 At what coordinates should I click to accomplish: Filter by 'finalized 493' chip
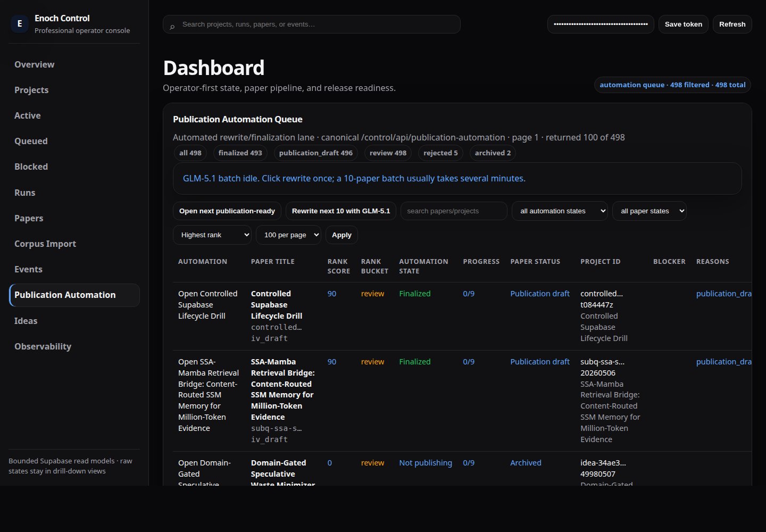click(240, 153)
